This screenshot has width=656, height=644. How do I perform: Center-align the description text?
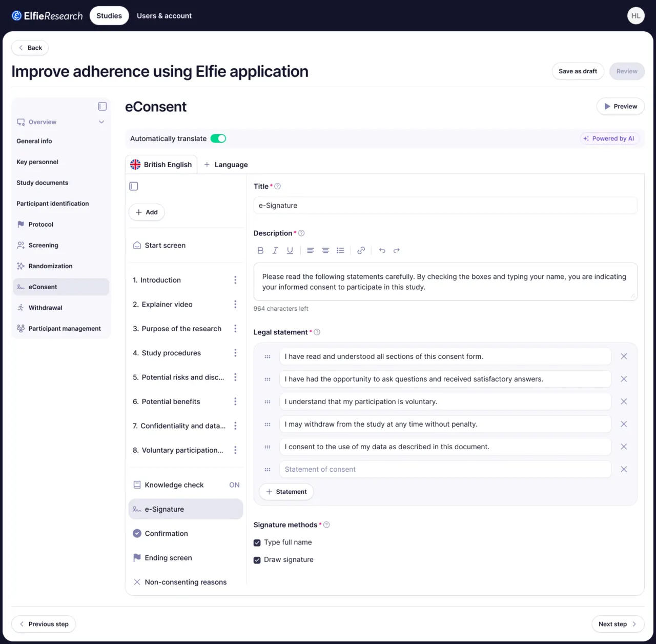tap(325, 251)
